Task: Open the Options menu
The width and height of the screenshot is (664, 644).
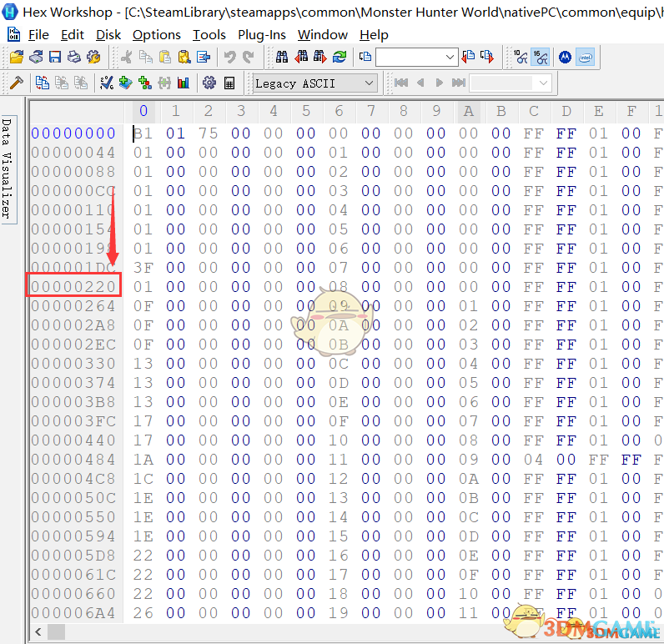Action: (x=157, y=35)
